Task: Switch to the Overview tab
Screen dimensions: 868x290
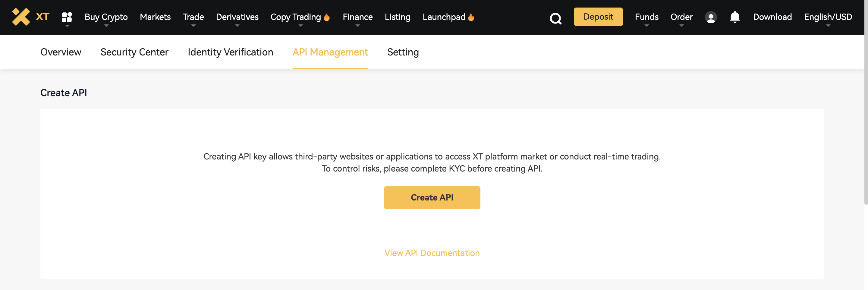Action: pyautogui.click(x=61, y=52)
